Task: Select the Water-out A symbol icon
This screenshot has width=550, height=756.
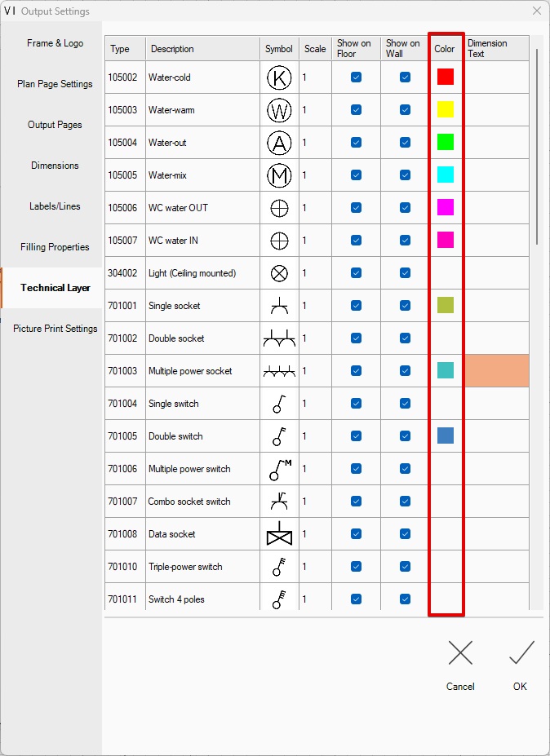Action: [x=279, y=143]
